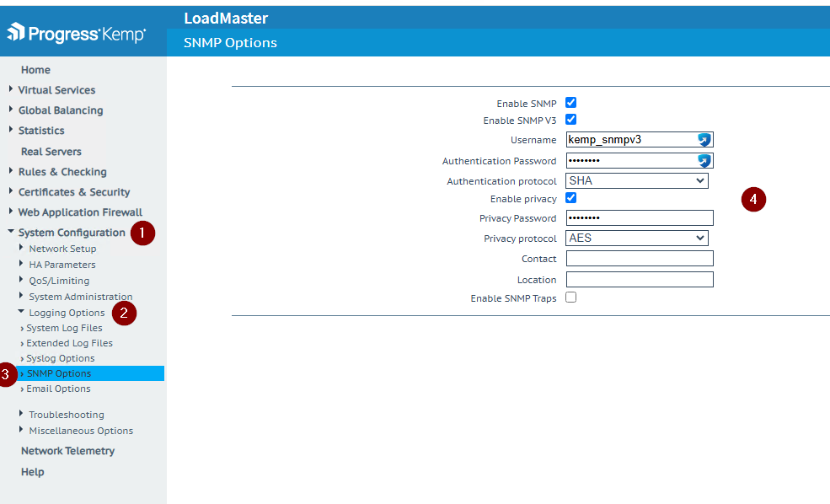Uncheck the Enable SNMP checkbox
The image size is (830, 504).
pyautogui.click(x=570, y=103)
